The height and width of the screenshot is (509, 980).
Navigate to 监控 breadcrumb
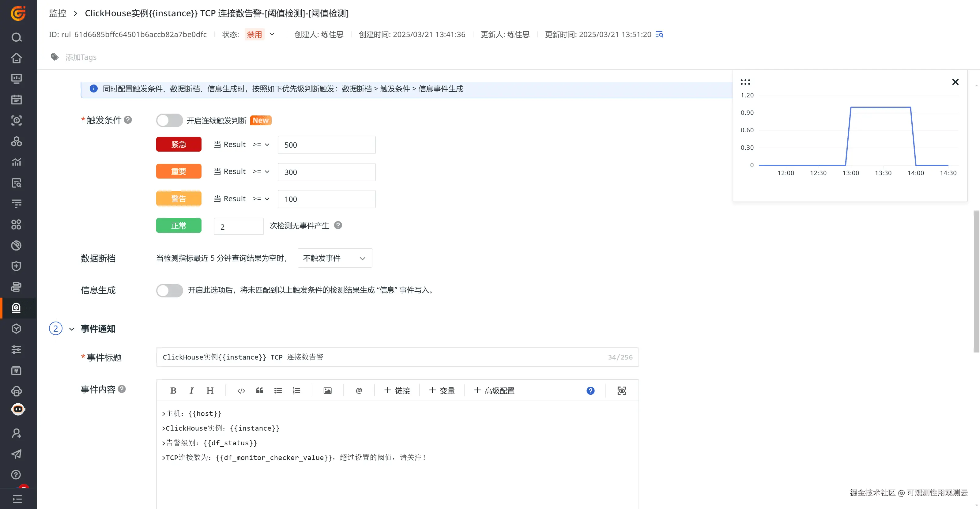[x=58, y=13]
